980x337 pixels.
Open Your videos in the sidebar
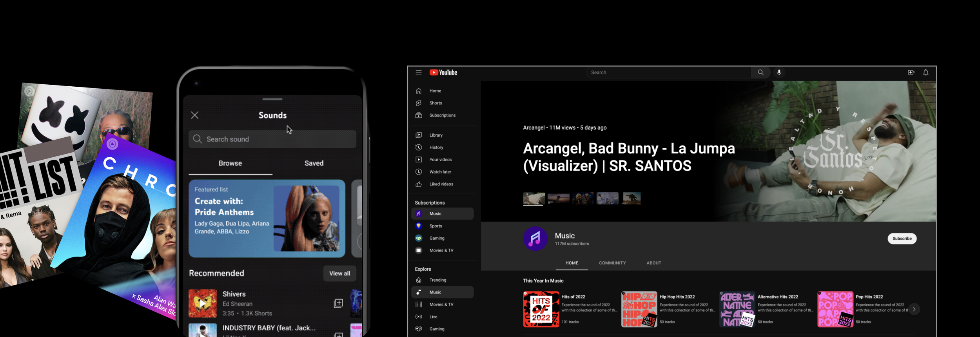click(x=443, y=160)
